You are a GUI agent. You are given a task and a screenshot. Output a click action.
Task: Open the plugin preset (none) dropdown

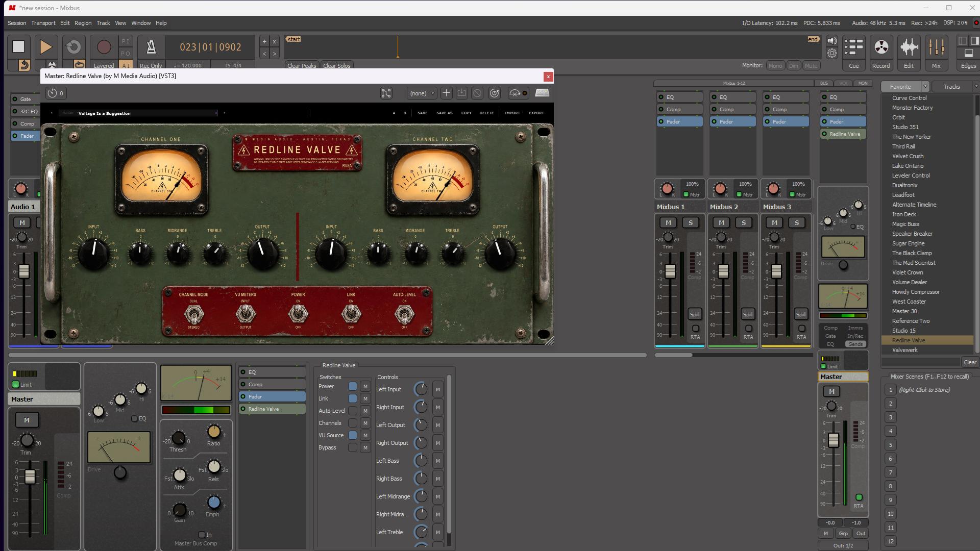[x=422, y=93]
